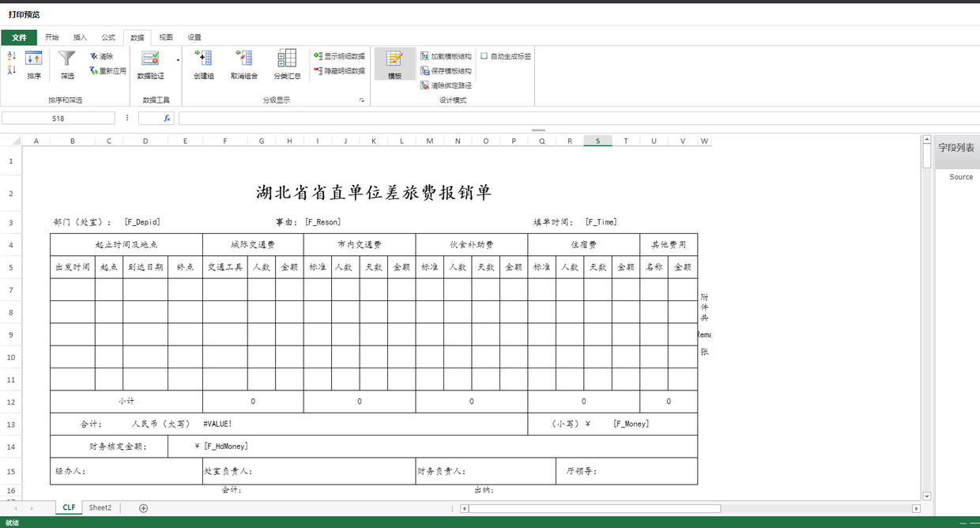This screenshot has width=980, height=528.
Task: Open 分类汇总 subtotal
Action: tap(287, 66)
